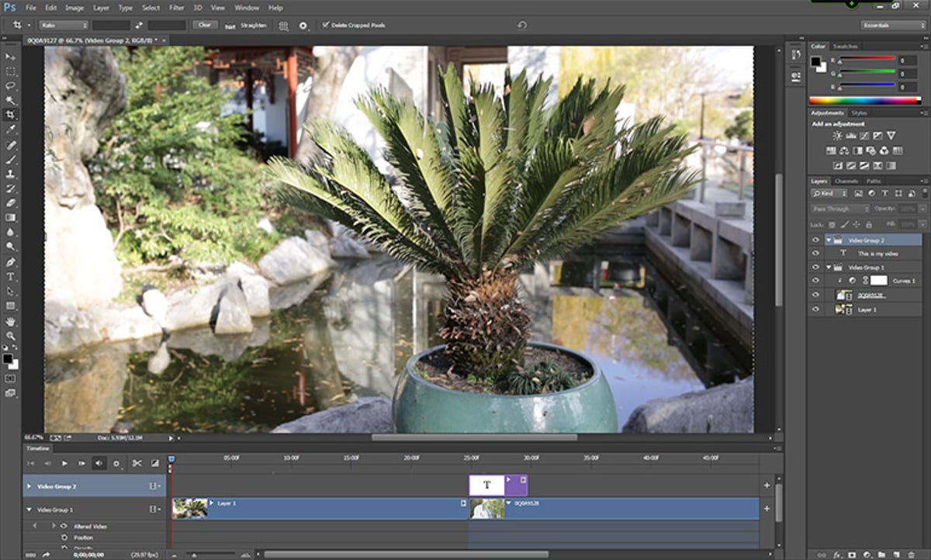Switch to the Styles tab
Viewport: 931px width, 560px height.
click(859, 113)
